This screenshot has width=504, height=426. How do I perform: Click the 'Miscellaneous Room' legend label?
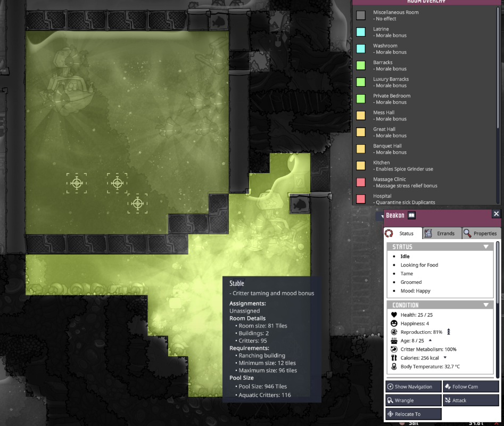[x=395, y=12]
